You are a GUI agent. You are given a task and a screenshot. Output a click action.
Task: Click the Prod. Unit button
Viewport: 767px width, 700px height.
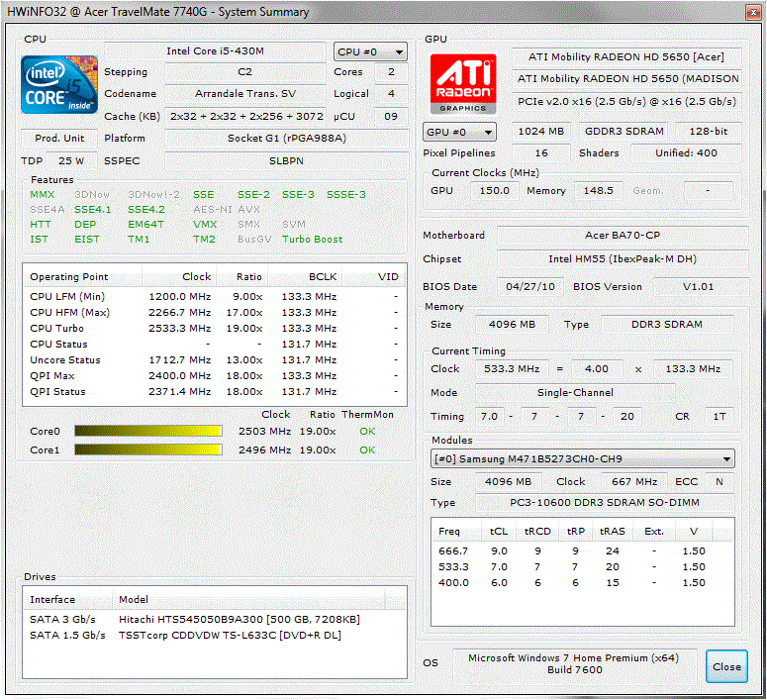pyautogui.click(x=59, y=138)
